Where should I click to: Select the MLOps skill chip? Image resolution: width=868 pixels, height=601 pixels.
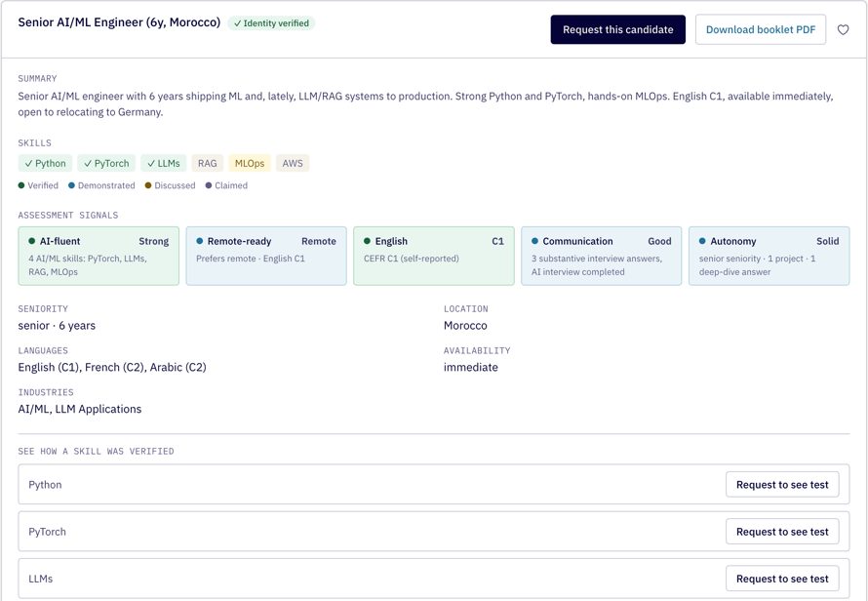(x=250, y=163)
